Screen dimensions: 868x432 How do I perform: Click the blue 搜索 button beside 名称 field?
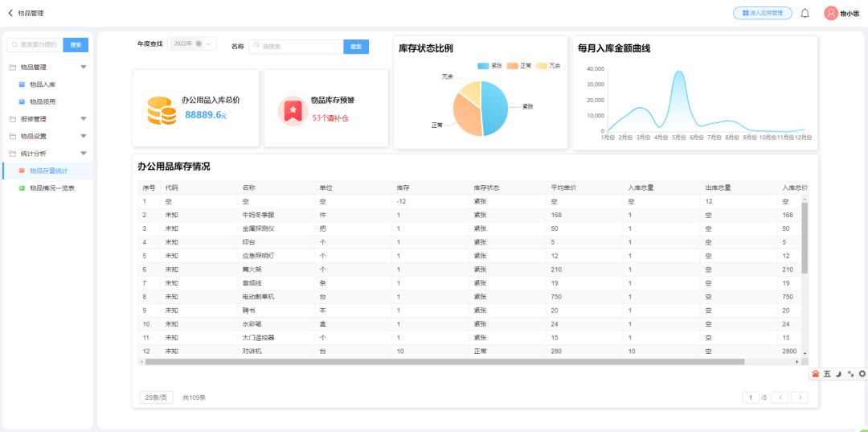(x=355, y=47)
